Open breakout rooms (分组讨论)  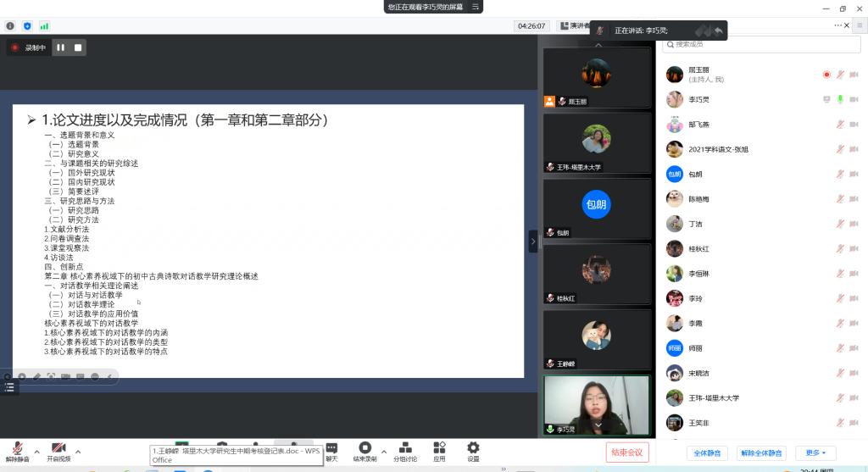405,447
